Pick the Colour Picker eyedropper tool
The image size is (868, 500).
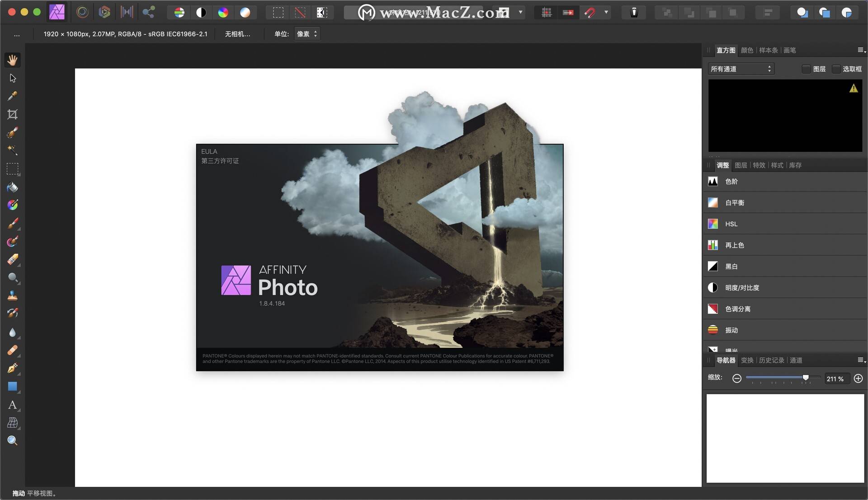coord(12,96)
